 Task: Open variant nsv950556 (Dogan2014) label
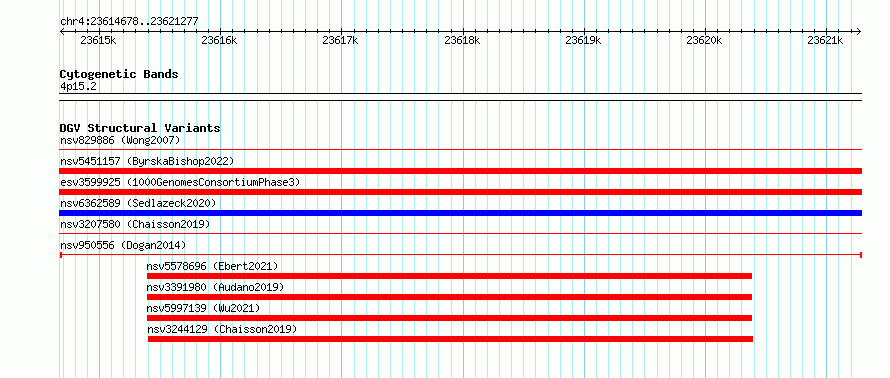tap(123, 245)
